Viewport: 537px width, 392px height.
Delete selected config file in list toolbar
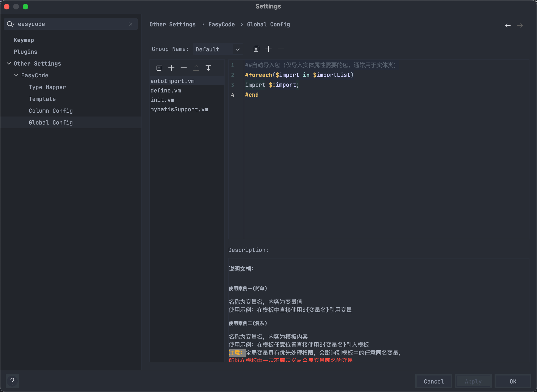[x=184, y=68]
